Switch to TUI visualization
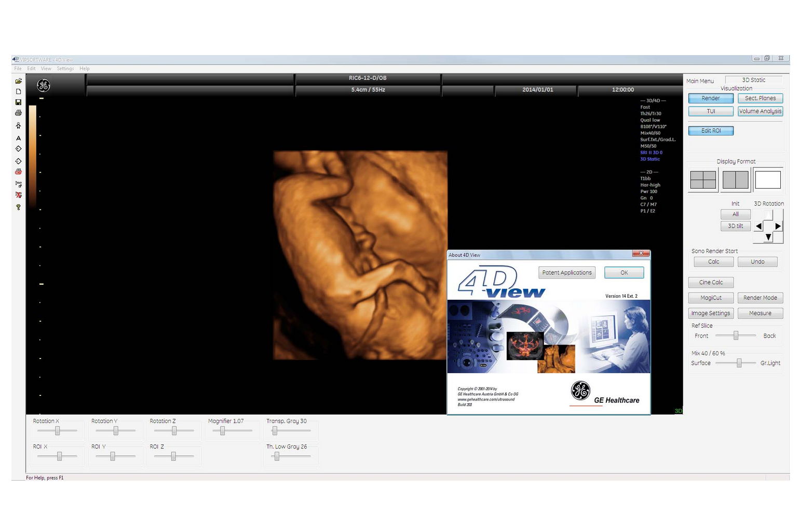This screenshot has width=812, height=532. [x=711, y=111]
